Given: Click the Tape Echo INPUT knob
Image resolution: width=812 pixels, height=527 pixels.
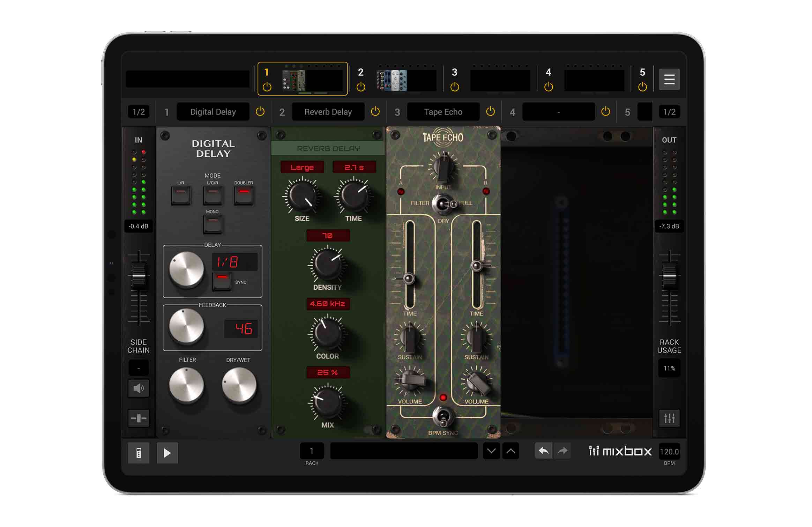Looking at the screenshot, I should point(443,168).
